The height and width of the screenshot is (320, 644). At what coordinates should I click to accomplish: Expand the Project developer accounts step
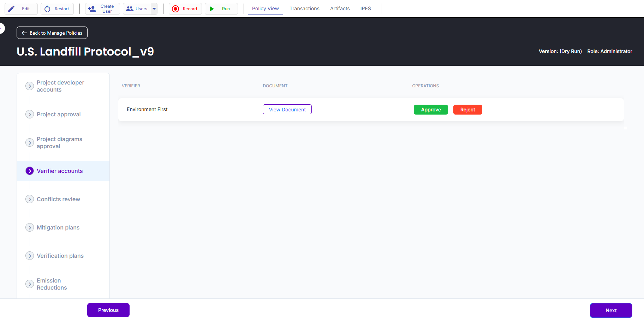tap(30, 86)
